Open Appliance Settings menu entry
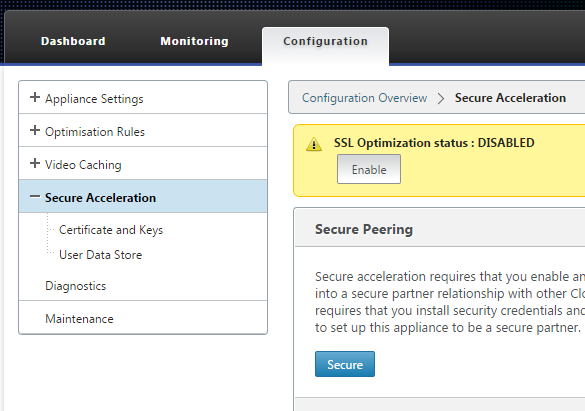This screenshot has height=411, width=585. [94, 99]
